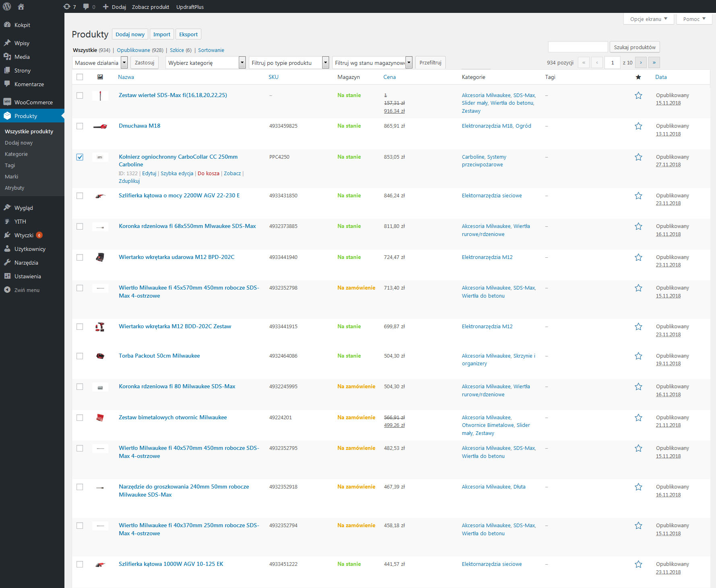Expand the Pomoc help panel
This screenshot has width=716, height=588.
[x=694, y=19]
